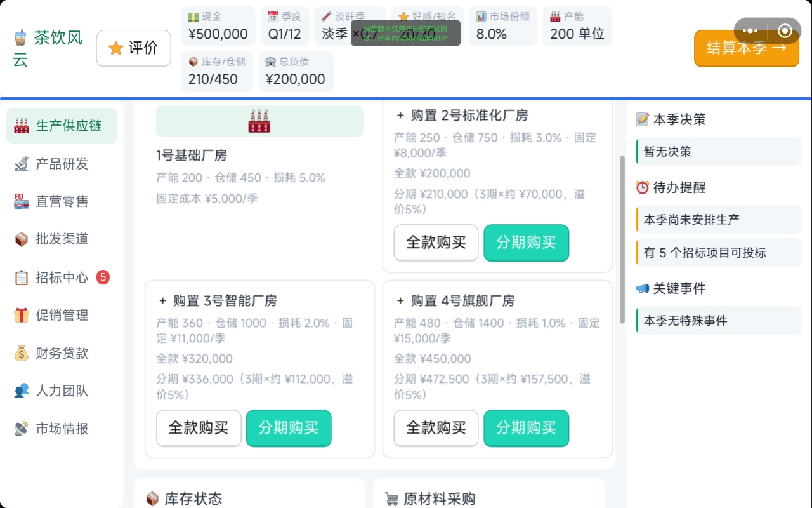This screenshot has width=812, height=508.
Task: Click the 本季无特殊事件 entry
Action: [719, 321]
